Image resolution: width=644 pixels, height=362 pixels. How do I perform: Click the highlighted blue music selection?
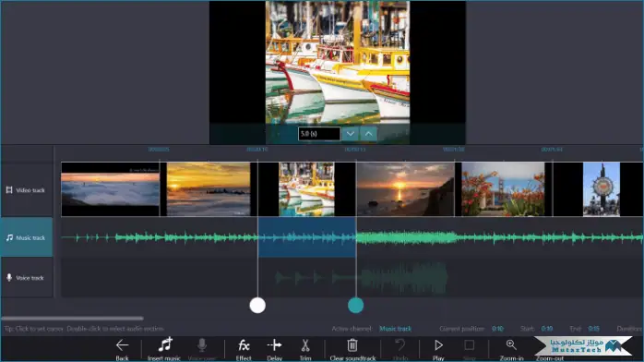pos(307,237)
